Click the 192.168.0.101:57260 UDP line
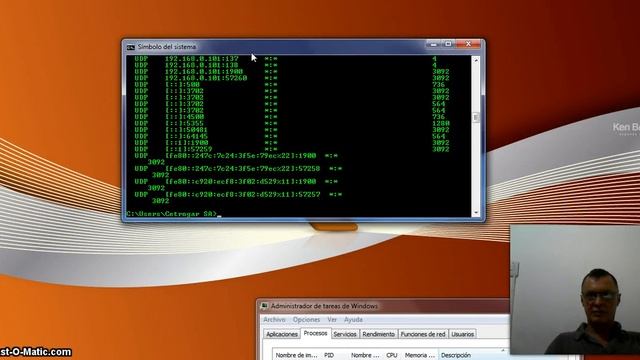The height and width of the screenshot is (360, 640). 292,78
